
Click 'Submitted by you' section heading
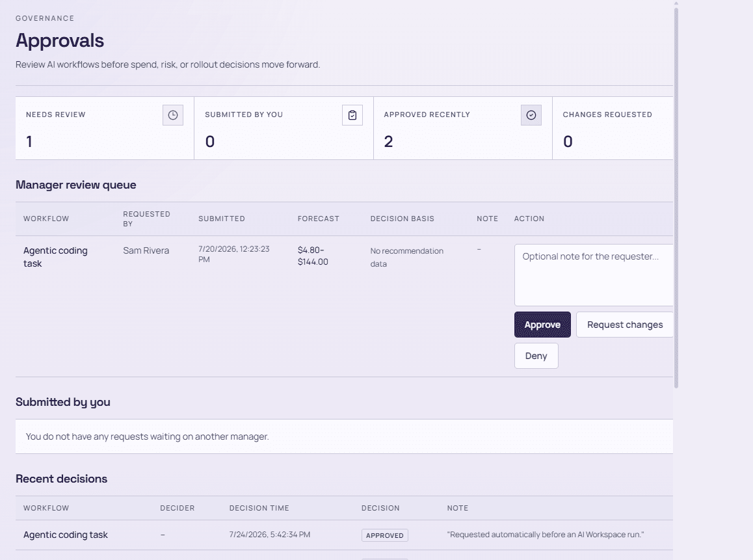coord(63,402)
